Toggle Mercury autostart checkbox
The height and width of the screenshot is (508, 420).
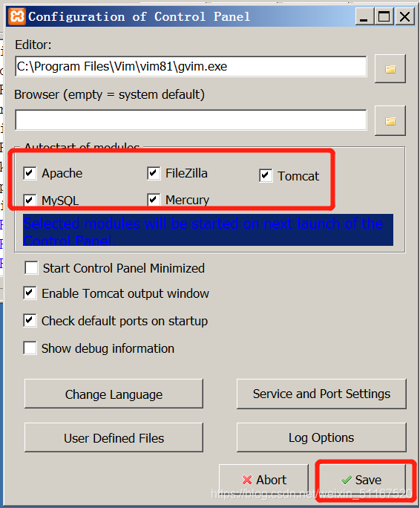point(154,200)
